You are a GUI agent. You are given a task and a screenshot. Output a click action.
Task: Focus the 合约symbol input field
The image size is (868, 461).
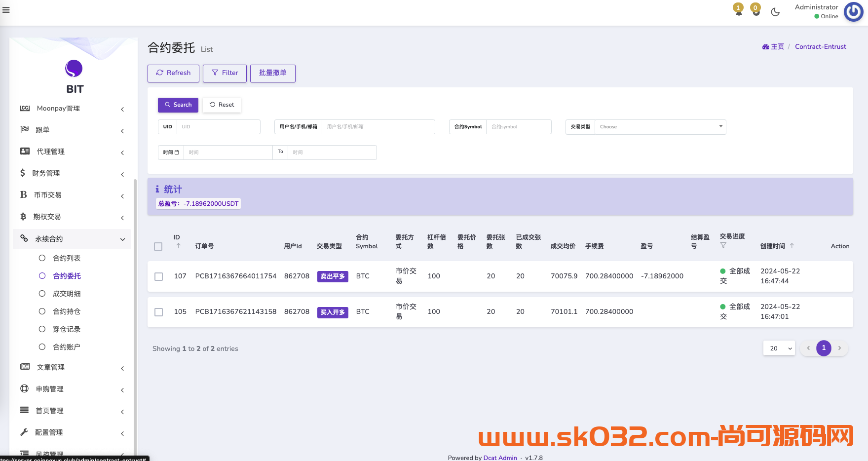click(519, 127)
